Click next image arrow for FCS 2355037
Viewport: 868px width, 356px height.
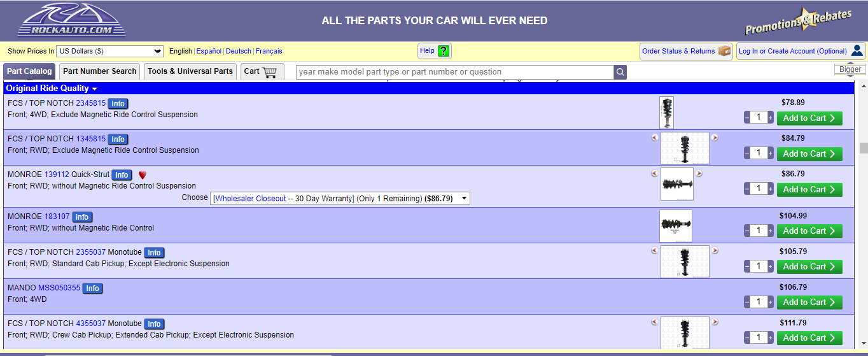(715, 251)
